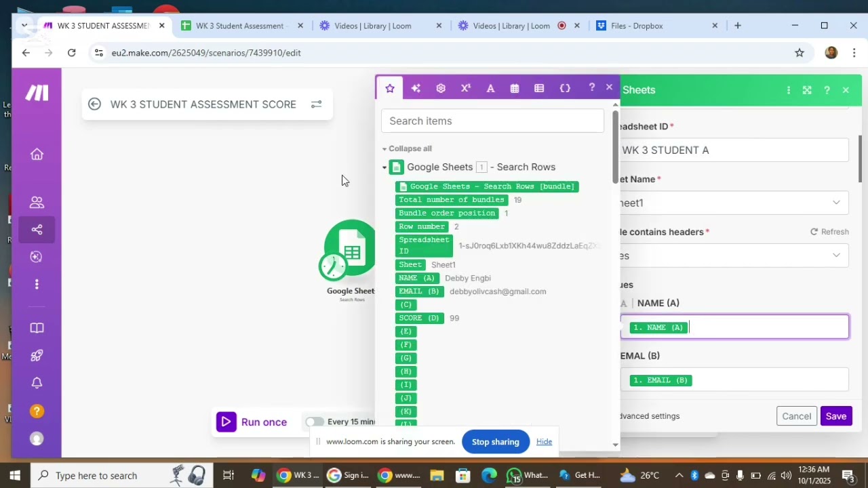Click the Make logo in sidebar
The width and height of the screenshot is (868, 488).
pos(37,93)
